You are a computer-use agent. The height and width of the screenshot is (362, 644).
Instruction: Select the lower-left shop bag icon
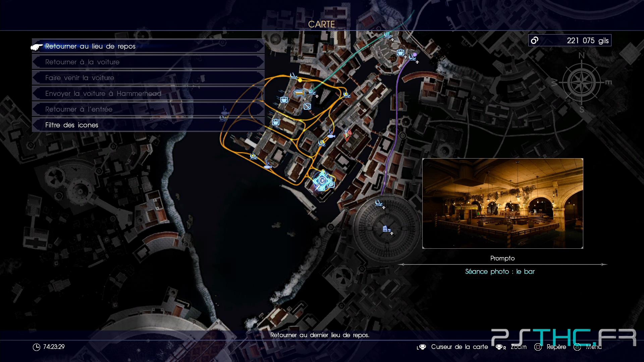[x=276, y=122]
